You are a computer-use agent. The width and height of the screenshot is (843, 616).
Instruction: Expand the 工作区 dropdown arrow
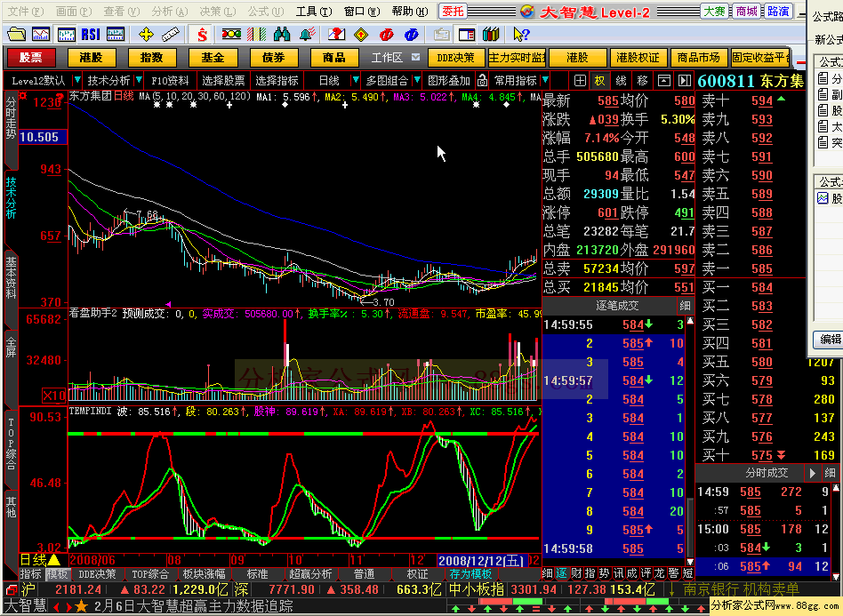[x=415, y=57]
